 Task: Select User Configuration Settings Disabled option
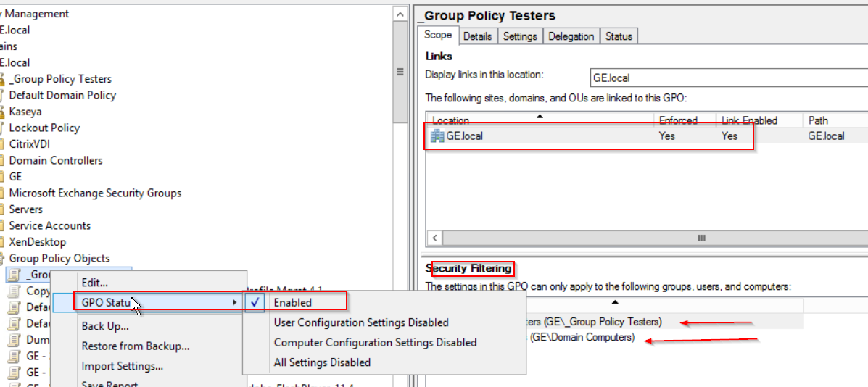click(x=384, y=322)
